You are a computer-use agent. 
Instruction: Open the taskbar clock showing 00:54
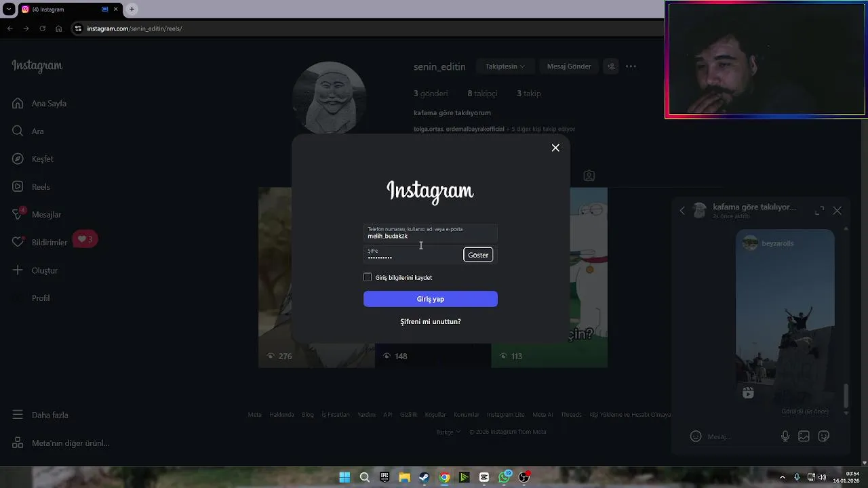pyautogui.click(x=846, y=477)
